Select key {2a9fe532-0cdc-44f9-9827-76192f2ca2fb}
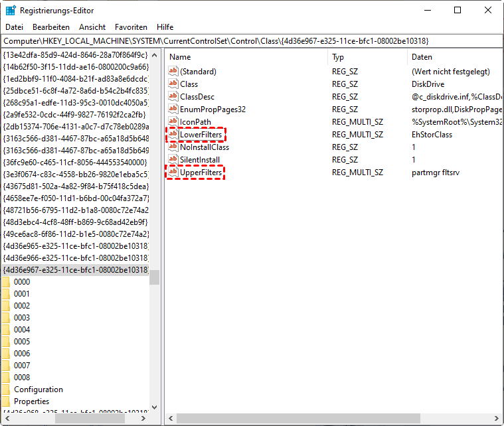The image size is (504, 426). (76, 115)
